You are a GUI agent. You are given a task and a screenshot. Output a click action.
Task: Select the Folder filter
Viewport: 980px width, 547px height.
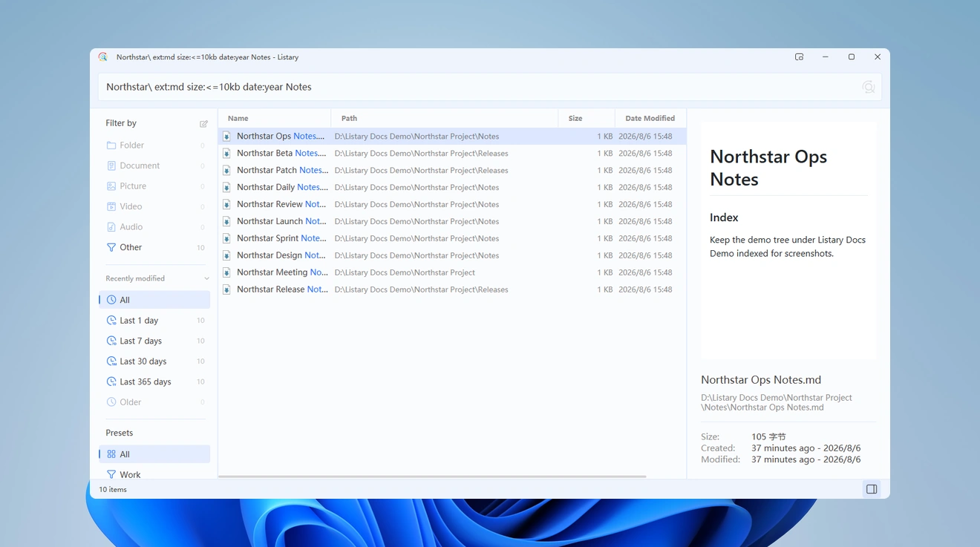[x=154, y=145]
